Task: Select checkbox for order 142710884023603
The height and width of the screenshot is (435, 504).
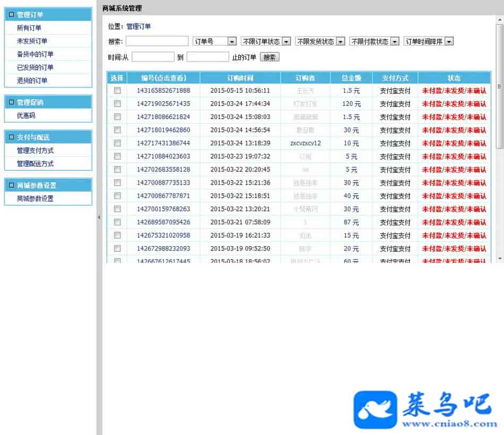Action: (x=117, y=156)
